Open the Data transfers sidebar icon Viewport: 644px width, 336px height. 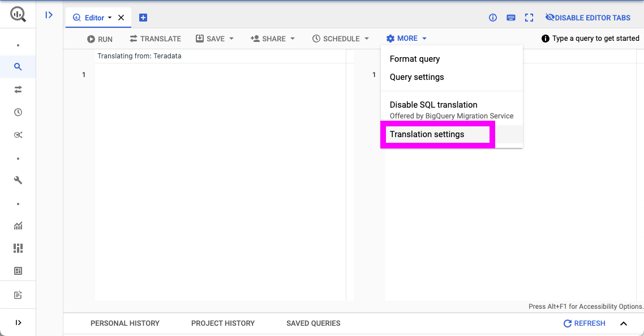(x=18, y=89)
